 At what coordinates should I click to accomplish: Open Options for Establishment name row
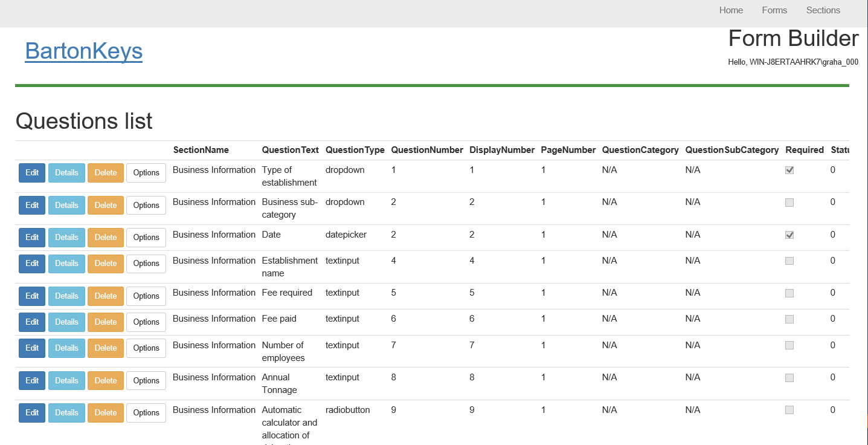146,264
